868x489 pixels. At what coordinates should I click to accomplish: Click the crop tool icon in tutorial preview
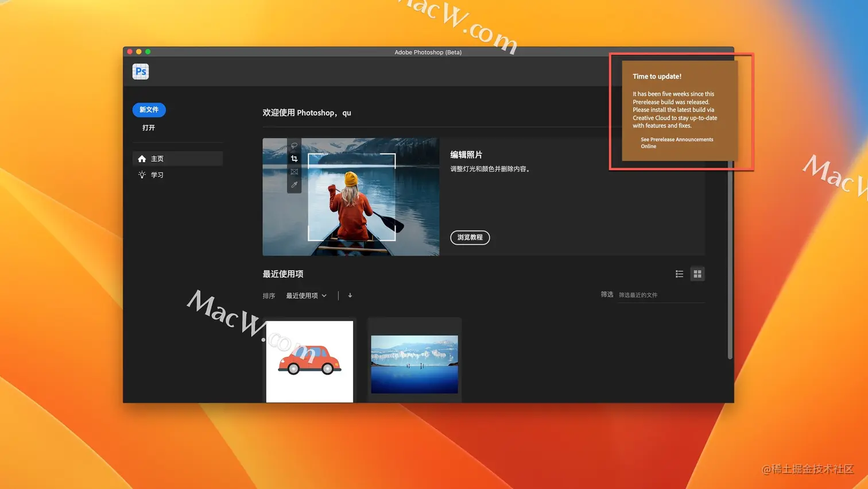(294, 159)
